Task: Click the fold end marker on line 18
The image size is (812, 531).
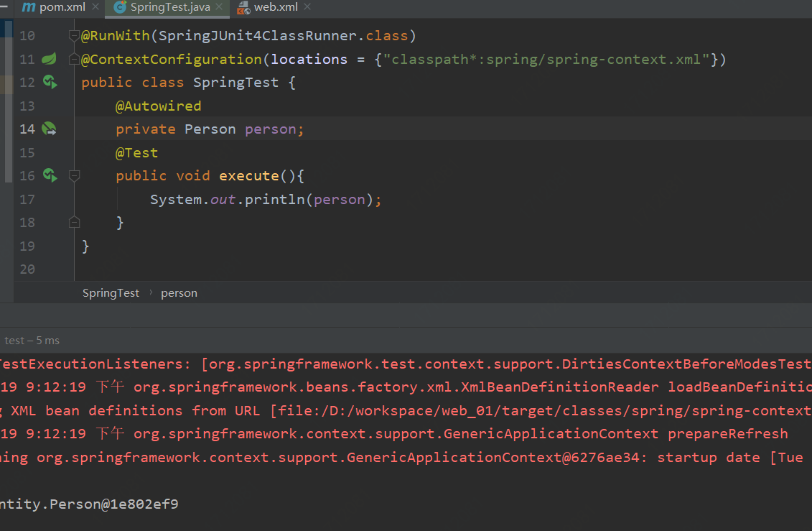Action: pos(74,223)
